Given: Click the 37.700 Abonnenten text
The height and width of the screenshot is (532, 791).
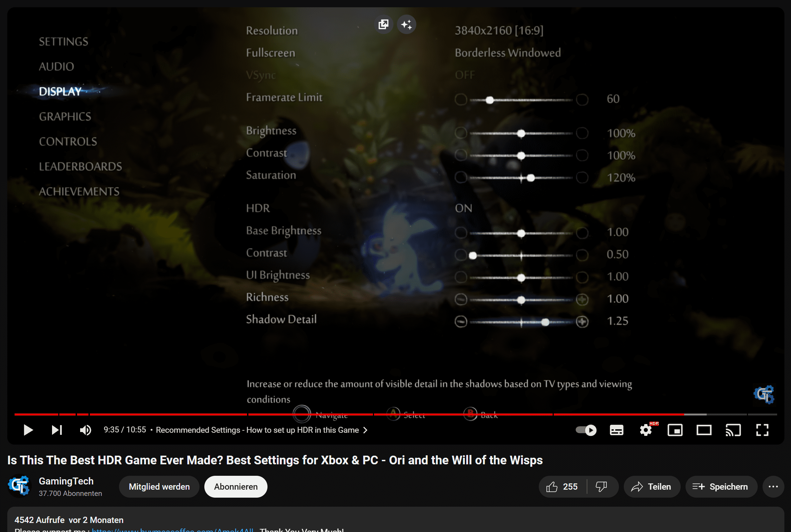Looking at the screenshot, I should (x=70, y=493).
